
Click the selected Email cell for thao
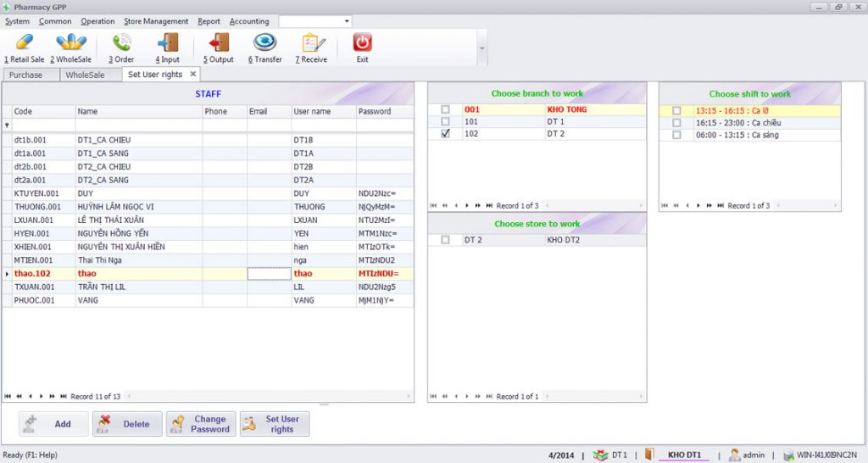click(x=269, y=274)
